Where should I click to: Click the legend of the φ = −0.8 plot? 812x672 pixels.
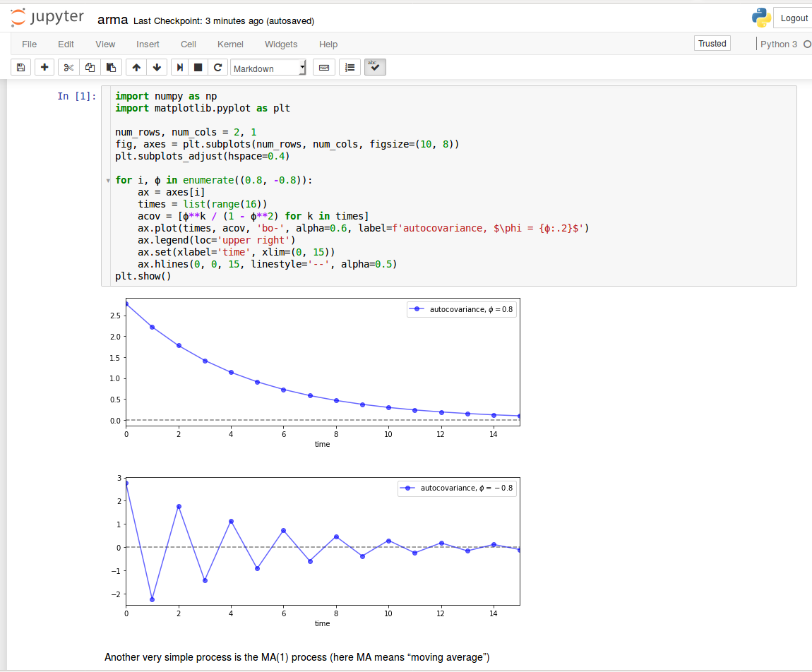coord(457,488)
